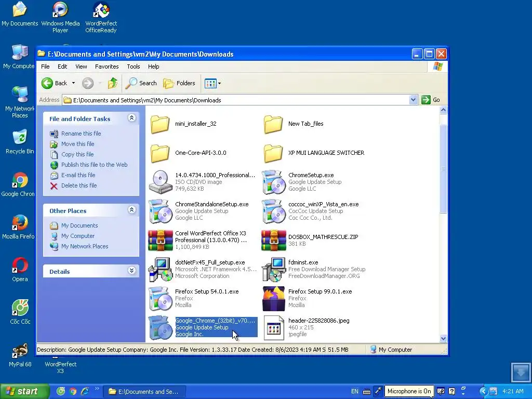Open the Search toolbar button
This screenshot has height=399, width=532.
141,83
